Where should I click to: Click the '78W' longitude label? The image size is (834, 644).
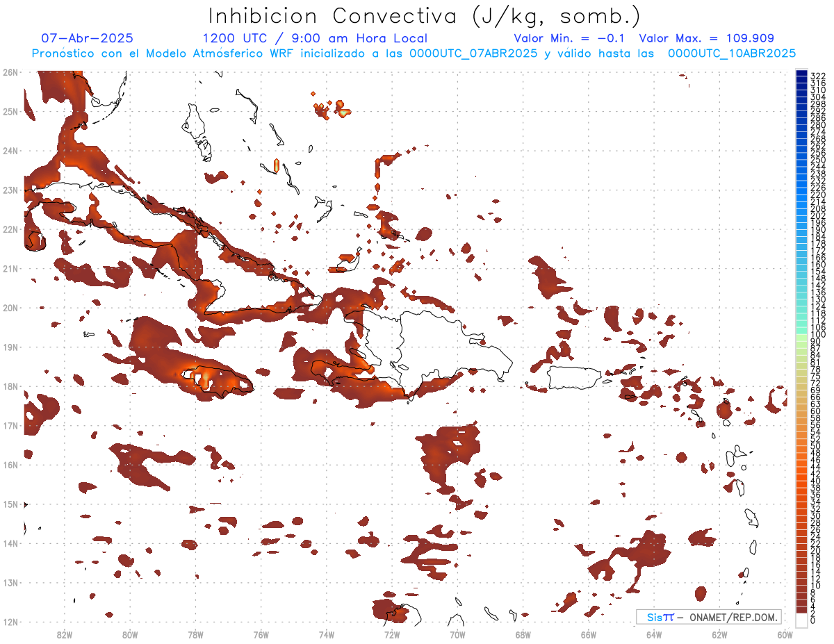(195, 634)
